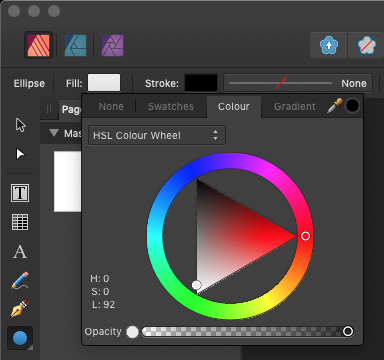Switch to the None tab
The height and width of the screenshot is (360, 384).
click(x=111, y=106)
